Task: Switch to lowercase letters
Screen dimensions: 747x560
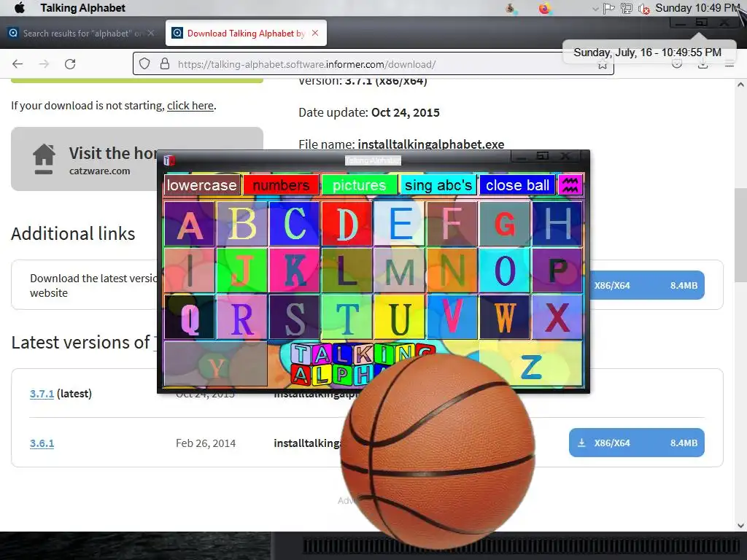Action: 202,185
